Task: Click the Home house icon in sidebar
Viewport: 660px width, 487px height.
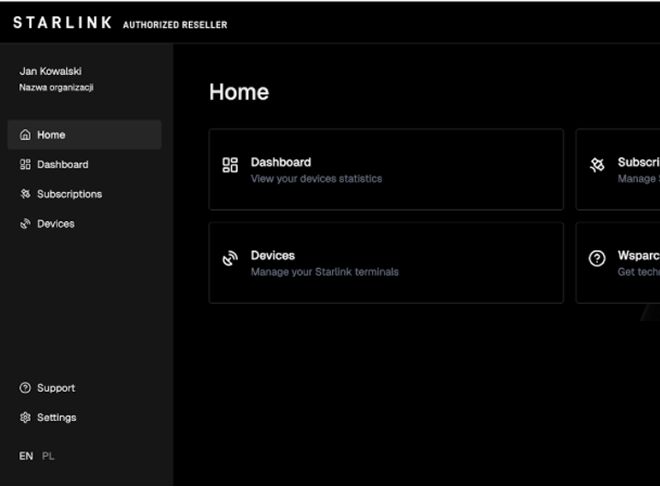Action: 25,135
